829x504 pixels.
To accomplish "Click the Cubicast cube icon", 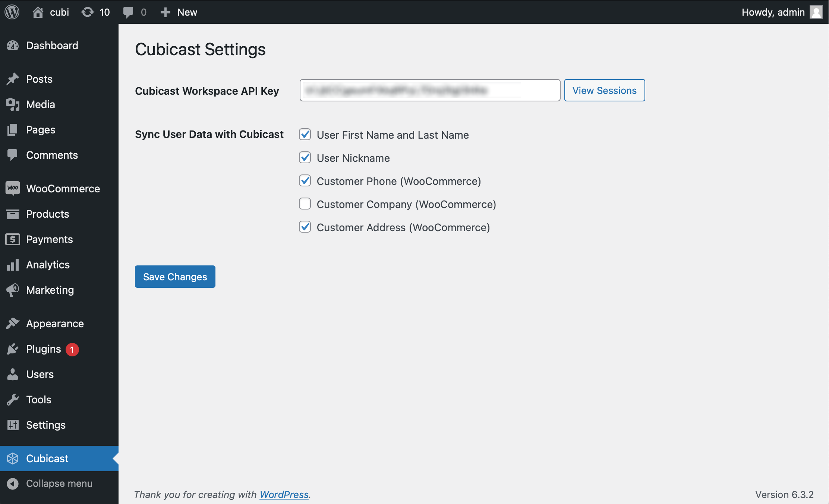I will [x=13, y=459].
